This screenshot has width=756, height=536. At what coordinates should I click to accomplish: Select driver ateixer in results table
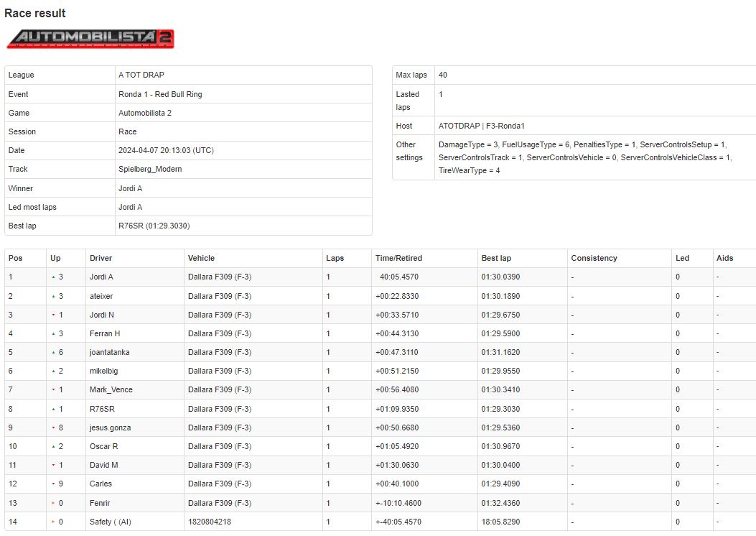click(101, 296)
